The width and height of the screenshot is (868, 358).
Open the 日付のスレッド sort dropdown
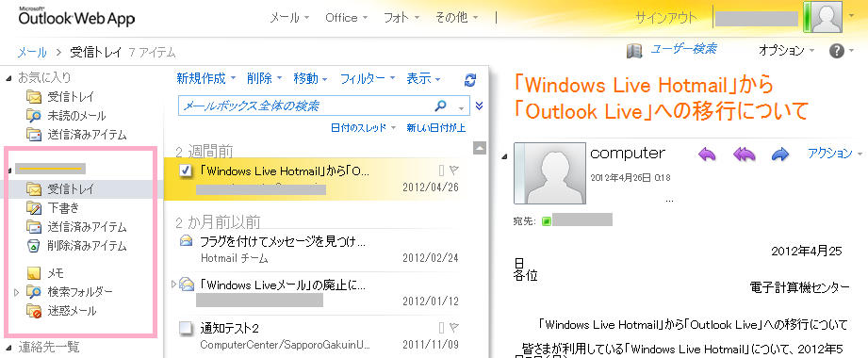[364, 128]
